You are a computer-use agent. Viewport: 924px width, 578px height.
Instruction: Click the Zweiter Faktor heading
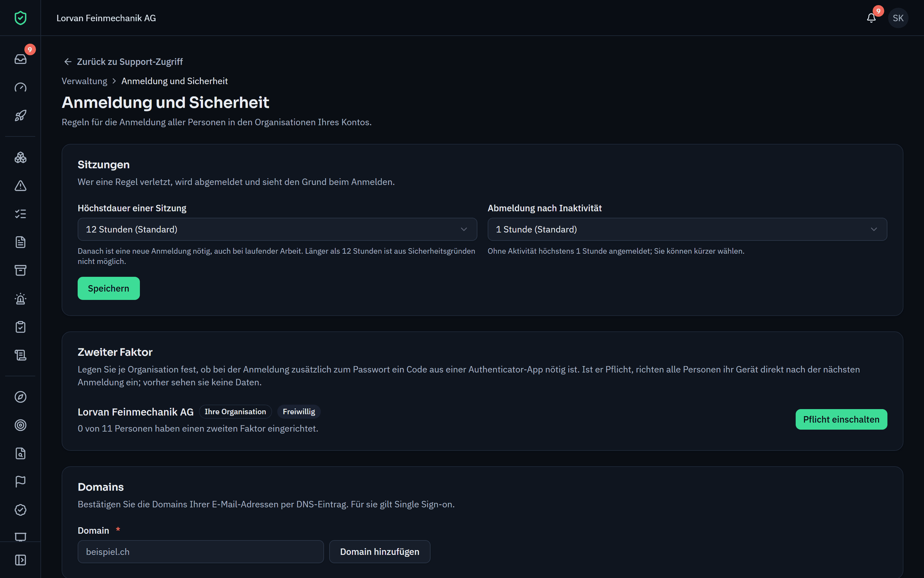click(x=115, y=352)
